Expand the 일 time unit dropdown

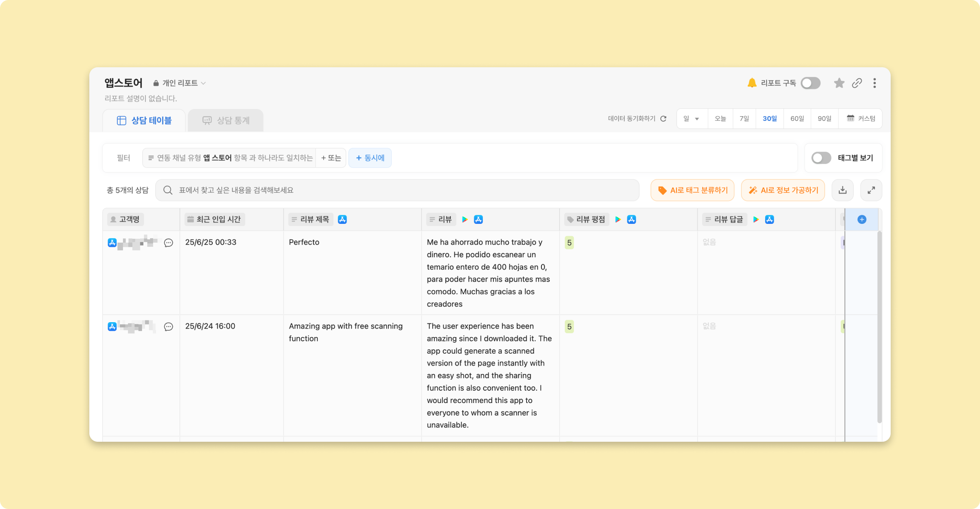click(692, 119)
